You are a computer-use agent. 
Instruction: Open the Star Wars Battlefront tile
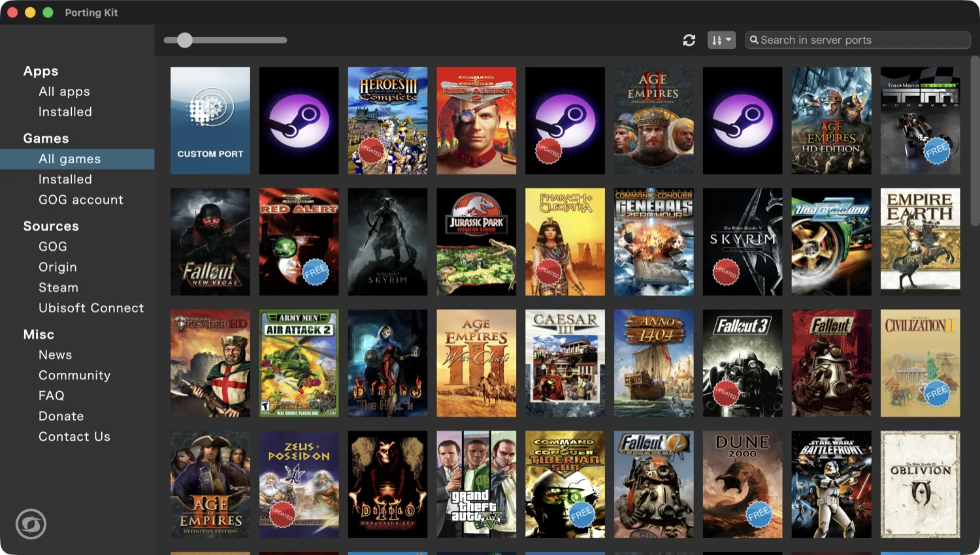(832, 484)
